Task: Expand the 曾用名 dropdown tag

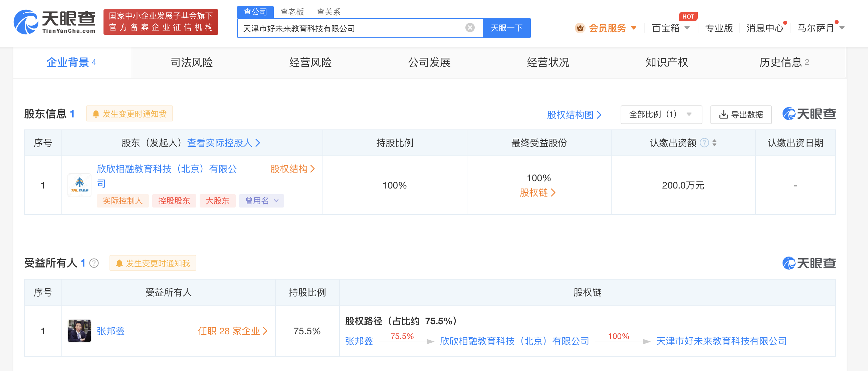Action: coord(261,201)
